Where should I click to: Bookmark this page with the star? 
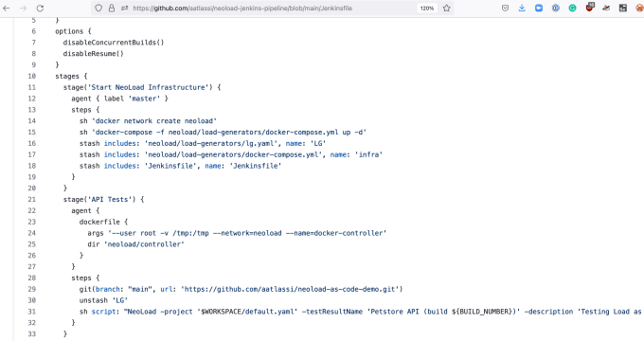[x=446, y=9]
